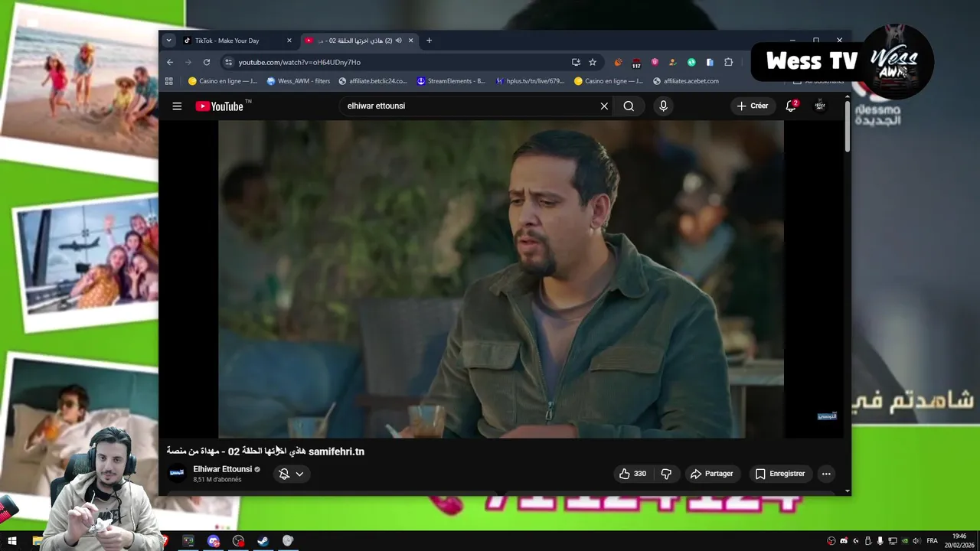Open Elhiwar Ettounsi channel name link
The image size is (980, 551).
click(222, 469)
